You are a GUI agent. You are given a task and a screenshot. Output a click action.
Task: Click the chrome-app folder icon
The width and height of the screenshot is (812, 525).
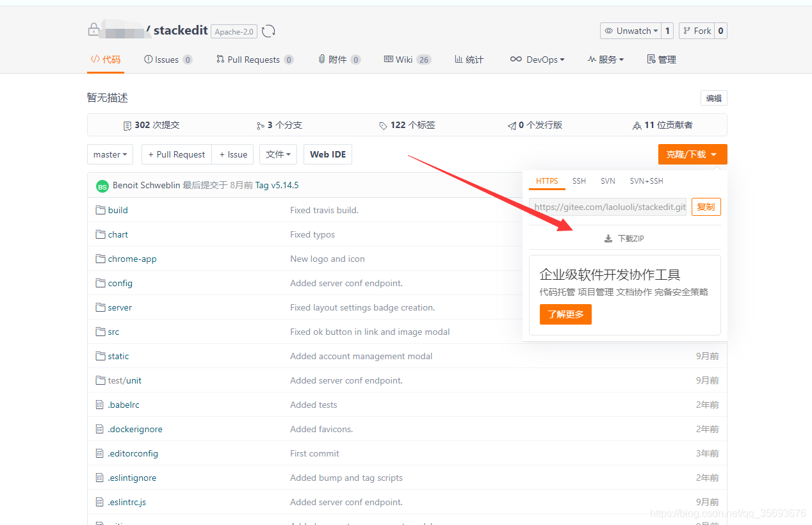click(100, 259)
